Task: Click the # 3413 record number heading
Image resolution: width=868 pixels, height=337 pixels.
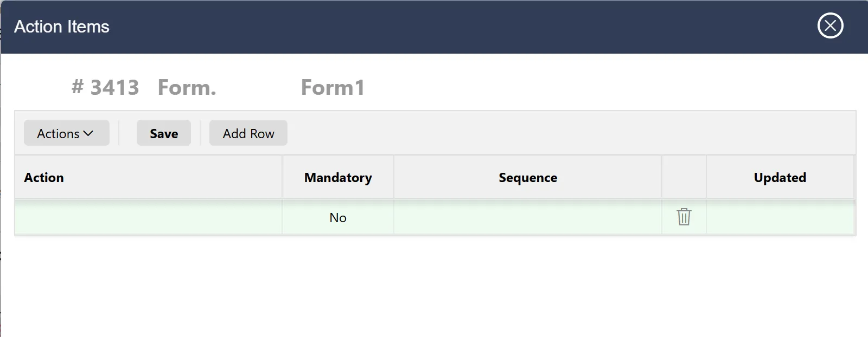Action: 105,87
